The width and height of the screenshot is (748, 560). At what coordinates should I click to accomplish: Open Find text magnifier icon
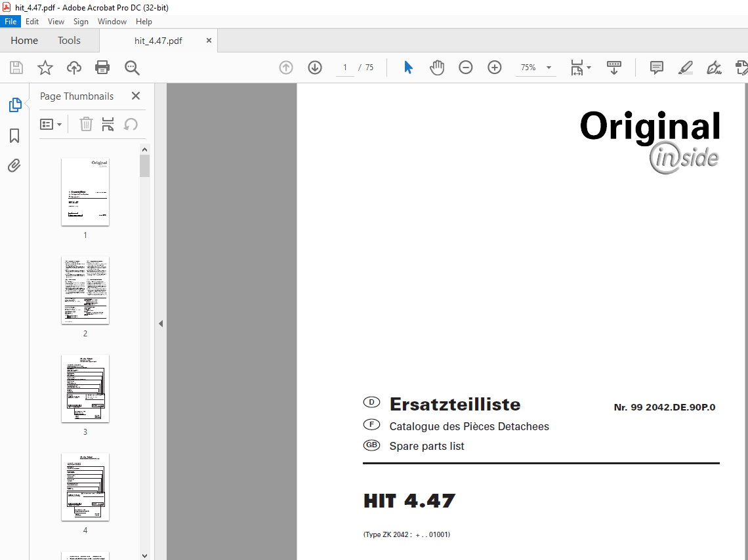132,68
